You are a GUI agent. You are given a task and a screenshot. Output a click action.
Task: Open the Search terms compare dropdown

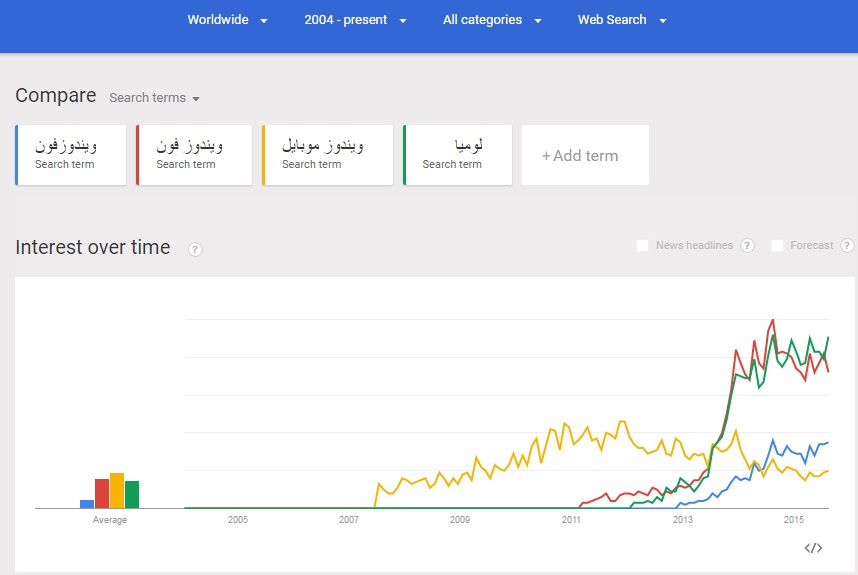tap(154, 98)
